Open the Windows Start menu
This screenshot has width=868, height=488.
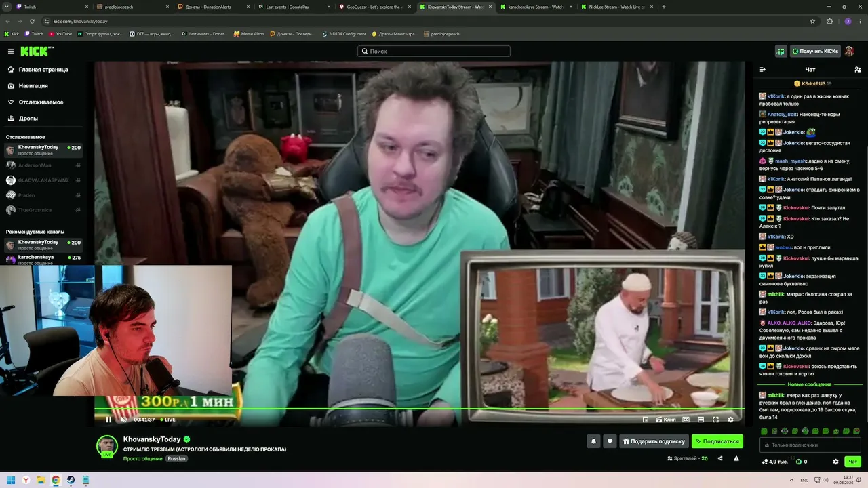tap(11, 480)
